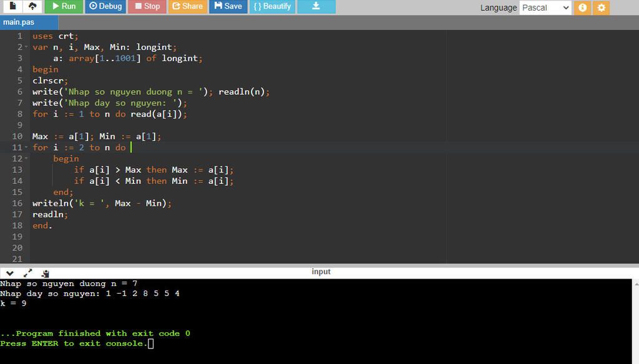The width and height of the screenshot is (639, 364).
Task: Click 'if a[i] > Max' on line 13
Action: 107,170
